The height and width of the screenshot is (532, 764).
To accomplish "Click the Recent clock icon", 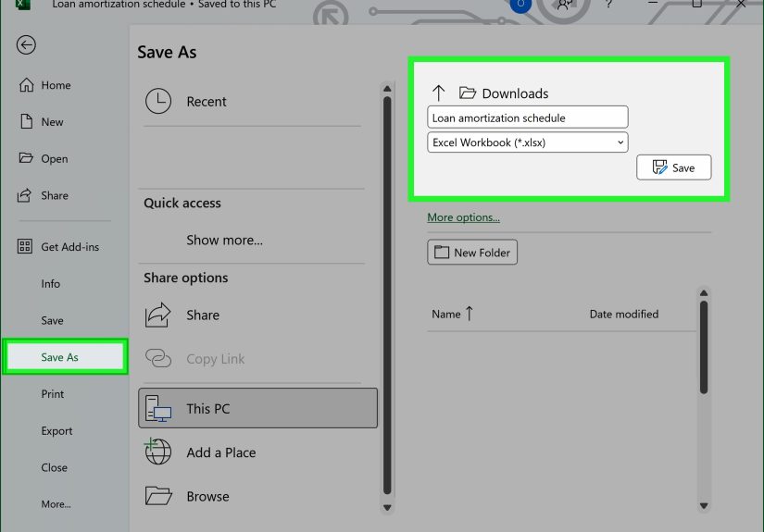I will click(158, 101).
